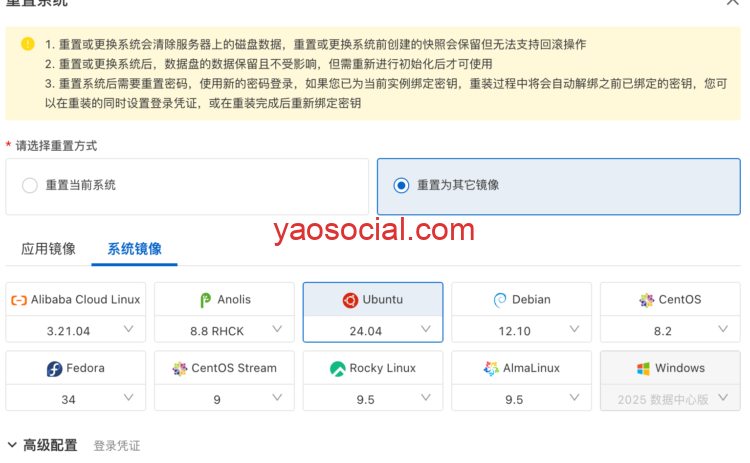Click the CentOS Stream image card
The width and height of the screenshot is (750, 463).
224,369
